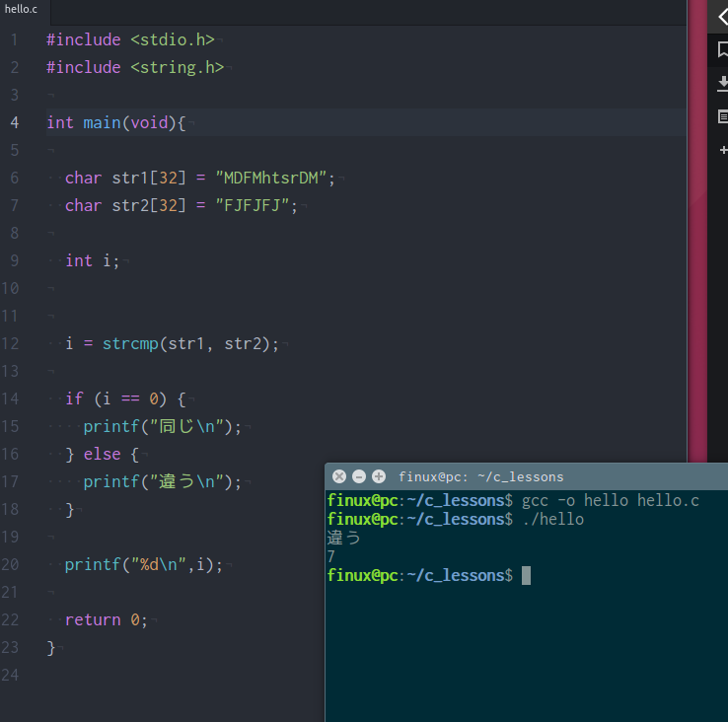Viewport: 728px width, 722px height.
Task: Click gutter line number 12
Action: coord(10,343)
